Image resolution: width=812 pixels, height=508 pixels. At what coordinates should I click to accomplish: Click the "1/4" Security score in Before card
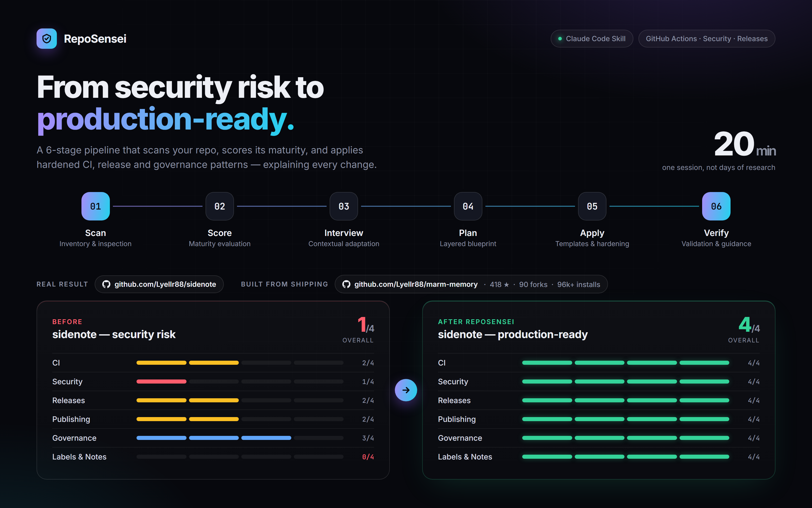(368, 382)
